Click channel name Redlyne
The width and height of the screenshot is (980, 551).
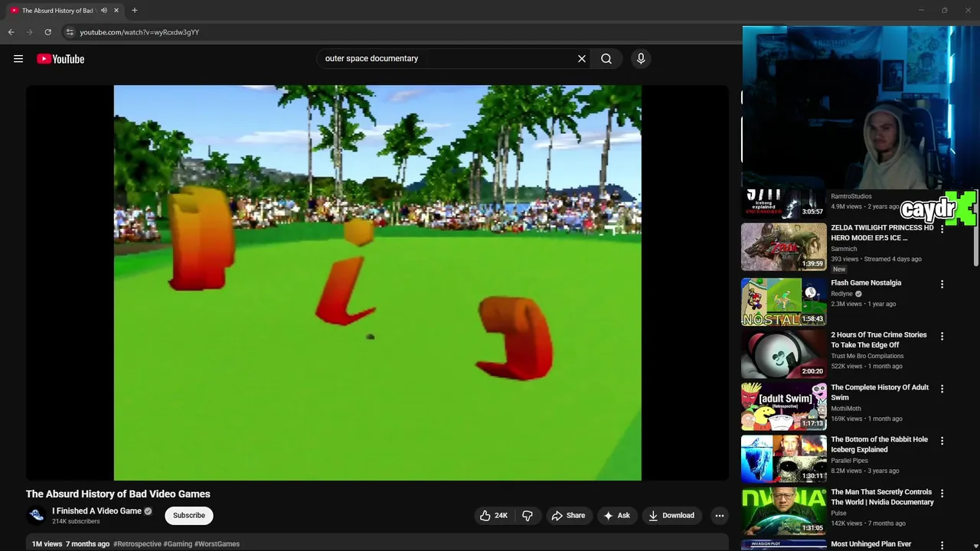(x=841, y=294)
